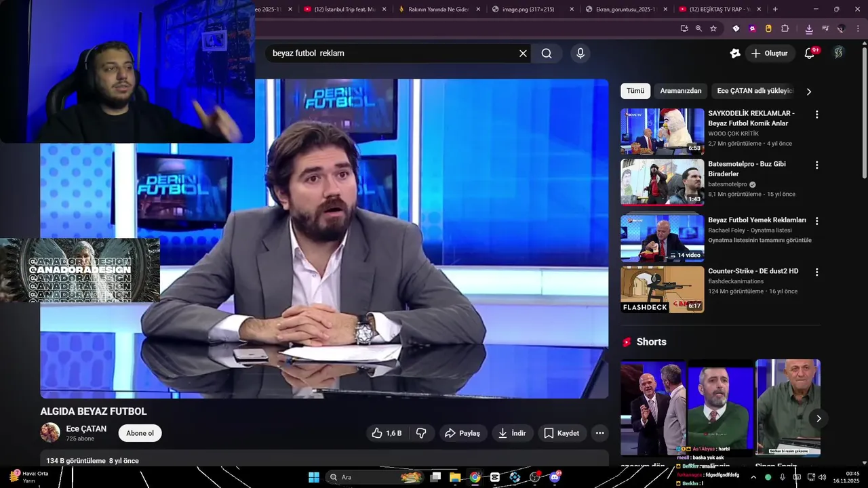Image resolution: width=868 pixels, height=488 pixels.
Task: Click the browser zoom magnifier icon
Action: [x=698, y=28]
